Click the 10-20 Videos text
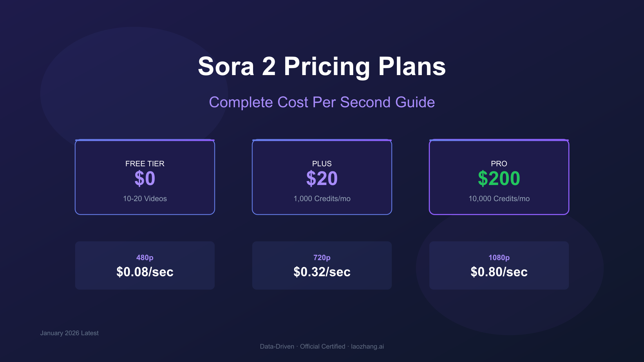The image size is (644, 362). coord(145,199)
